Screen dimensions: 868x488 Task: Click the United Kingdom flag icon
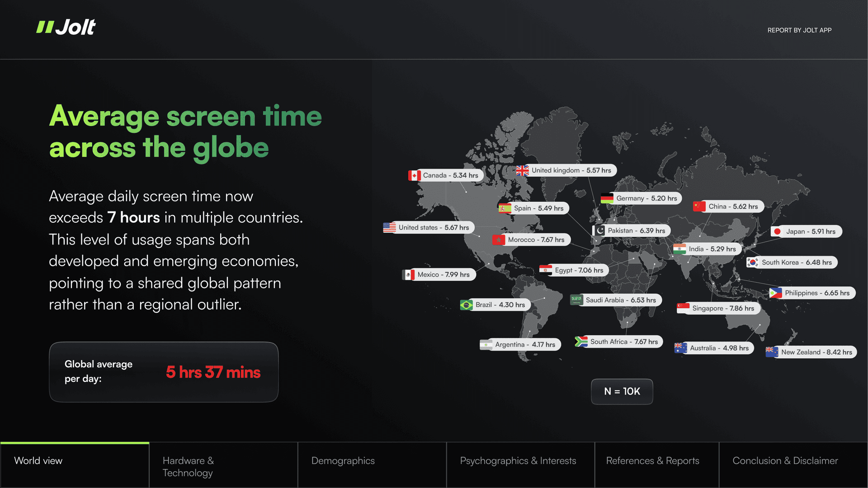tap(523, 170)
